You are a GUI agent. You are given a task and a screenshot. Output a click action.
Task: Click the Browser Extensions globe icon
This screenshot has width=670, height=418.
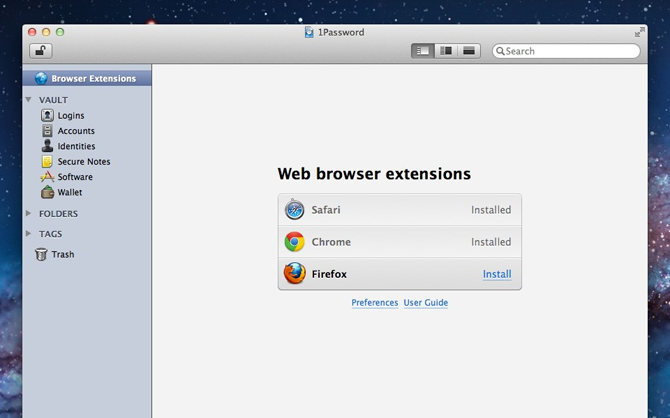pyautogui.click(x=41, y=78)
